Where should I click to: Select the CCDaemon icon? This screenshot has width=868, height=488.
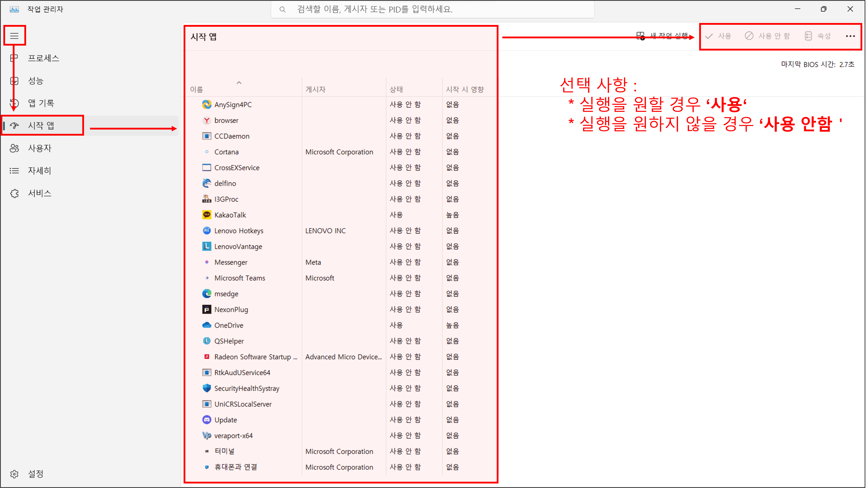click(207, 136)
